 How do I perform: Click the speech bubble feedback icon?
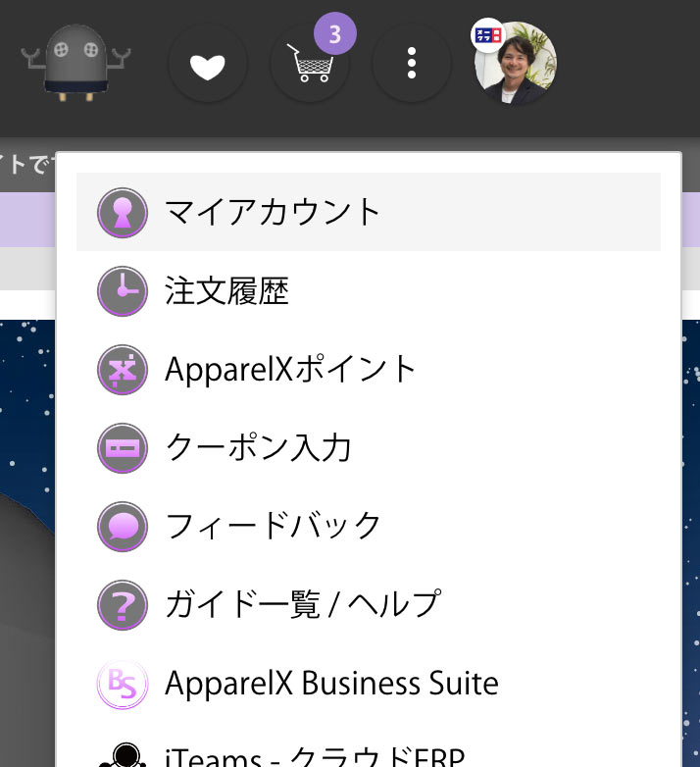(123, 527)
